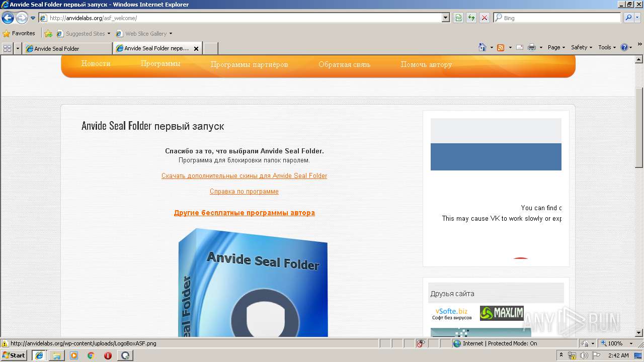
Task: Open the Помочь автору navigation item
Action: click(x=426, y=64)
